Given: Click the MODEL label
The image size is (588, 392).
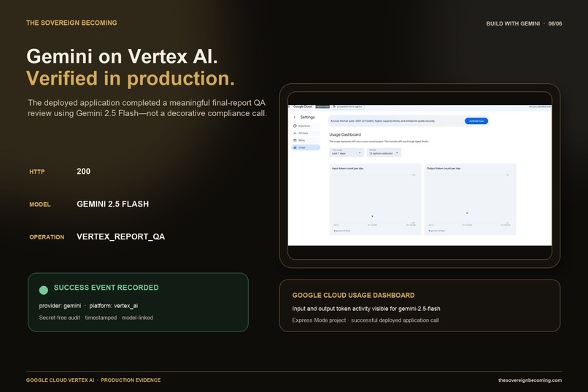Looking at the screenshot, I should click(x=39, y=204).
